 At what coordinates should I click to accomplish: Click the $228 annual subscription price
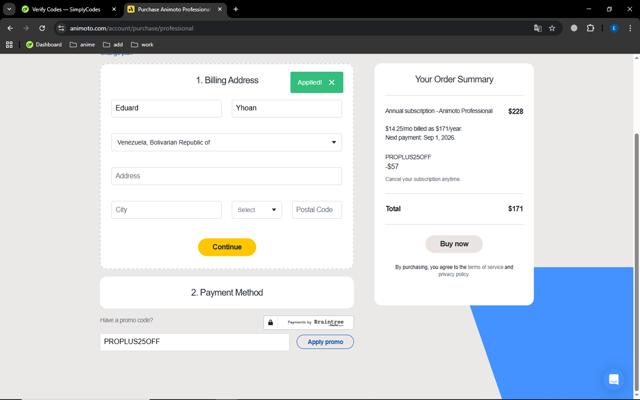coord(516,111)
